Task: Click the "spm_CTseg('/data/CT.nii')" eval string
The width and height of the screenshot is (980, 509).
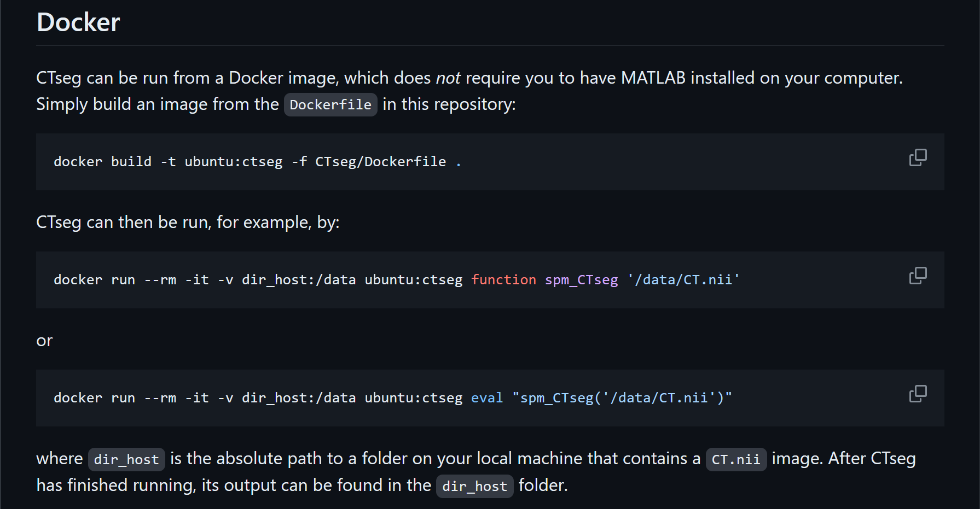Action: tap(622, 398)
